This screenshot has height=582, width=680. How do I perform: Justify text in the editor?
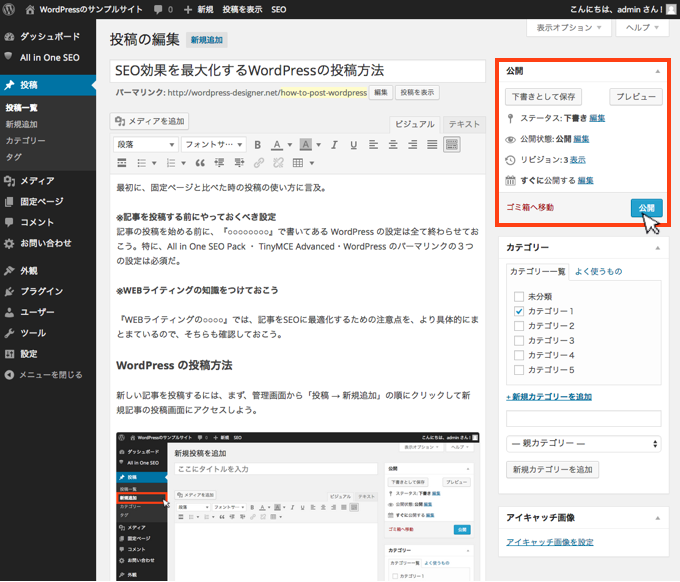point(432,145)
